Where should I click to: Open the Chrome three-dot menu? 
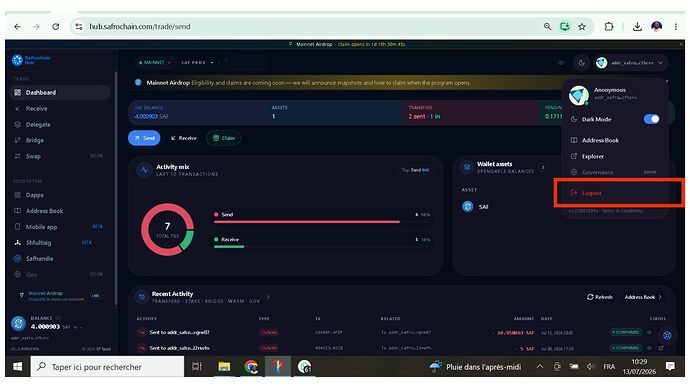pyautogui.click(x=676, y=26)
